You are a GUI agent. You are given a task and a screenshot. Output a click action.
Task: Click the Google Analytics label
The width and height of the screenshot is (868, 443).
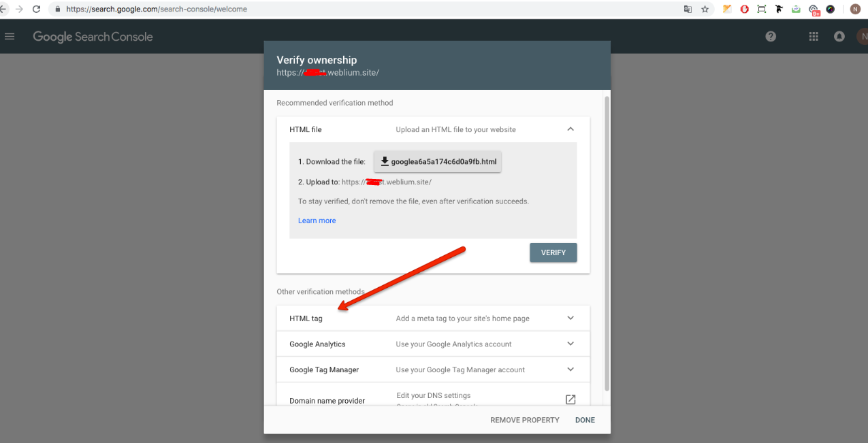(x=317, y=344)
